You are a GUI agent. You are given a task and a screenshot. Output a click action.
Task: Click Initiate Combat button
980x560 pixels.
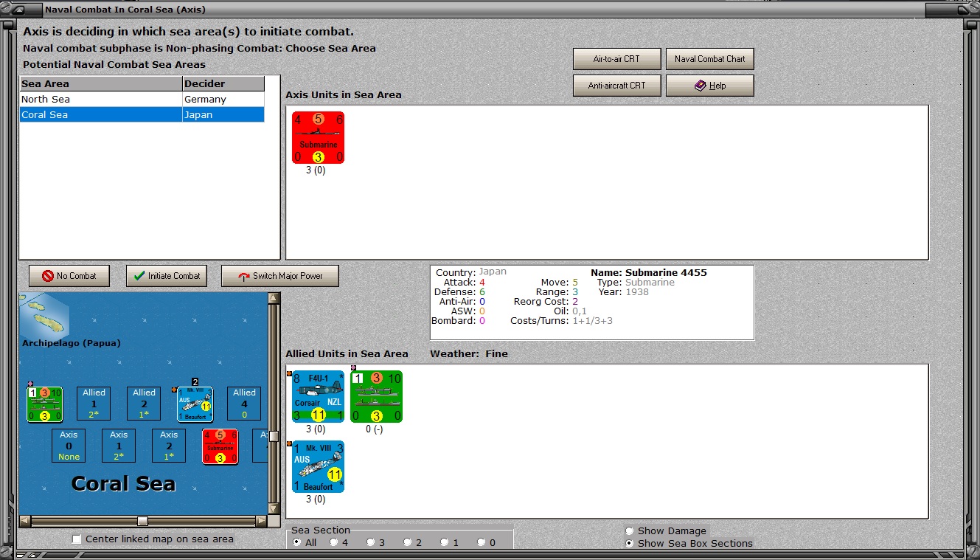167,276
